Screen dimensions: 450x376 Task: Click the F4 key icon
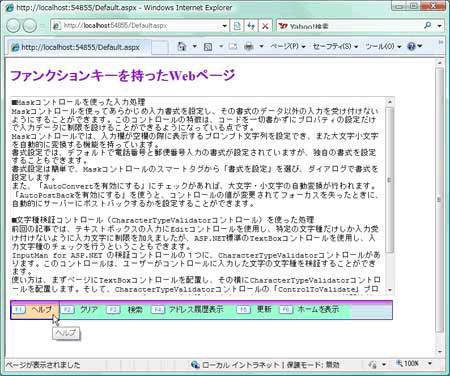click(x=158, y=310)
